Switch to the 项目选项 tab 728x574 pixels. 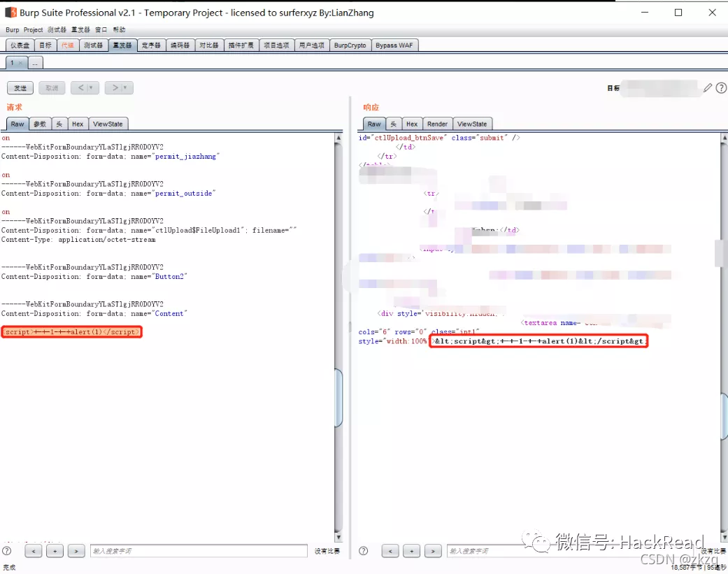pyautogui.click(x=276, y=45)
